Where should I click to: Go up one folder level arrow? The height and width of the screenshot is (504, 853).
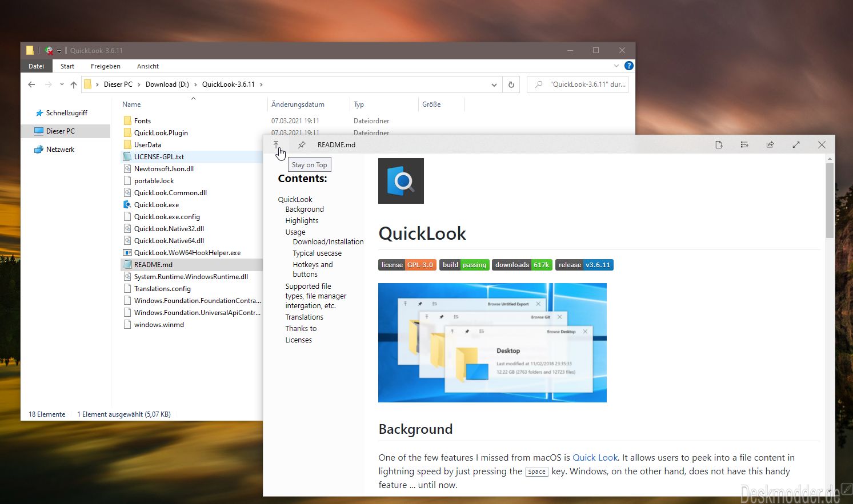click(73, 84)
